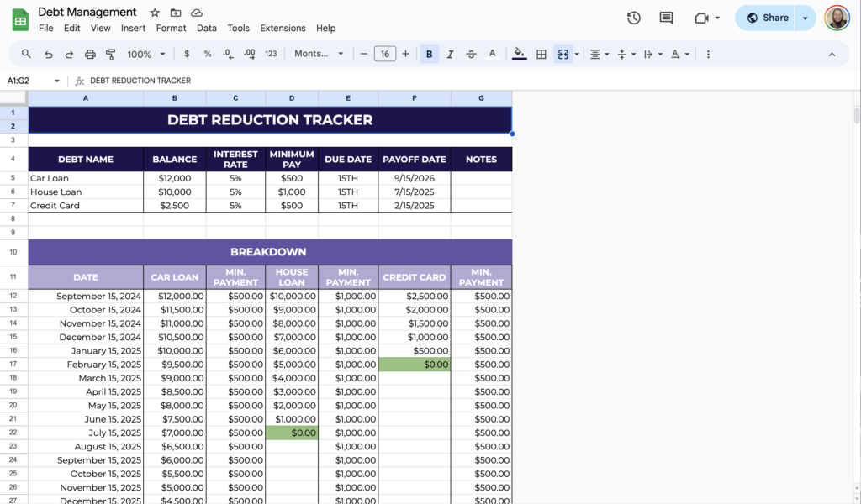Toggle italic formatting
The image size is (861, 504).
(x=450, y=54)
